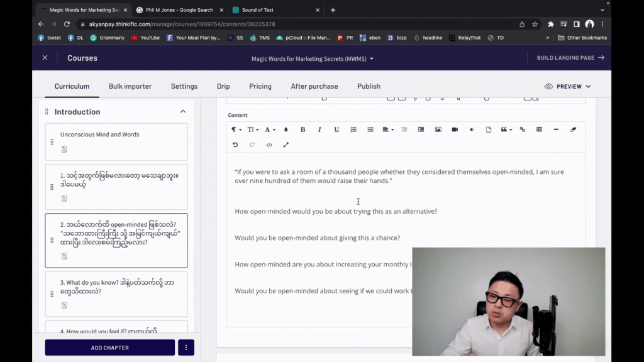Screen dimensions: 644x362
Task: Open the quote dropdown
Action: 506,129
